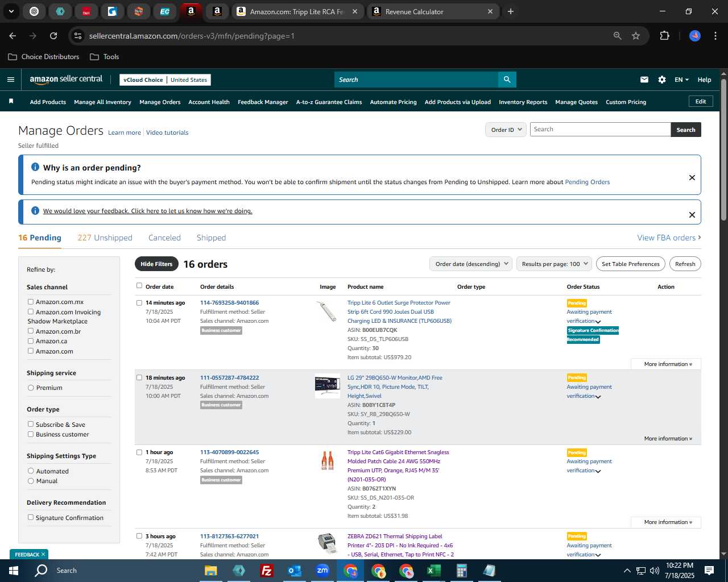The image size is (728, 582).
Task: Open Results per page dropdown
Action: 554,264
